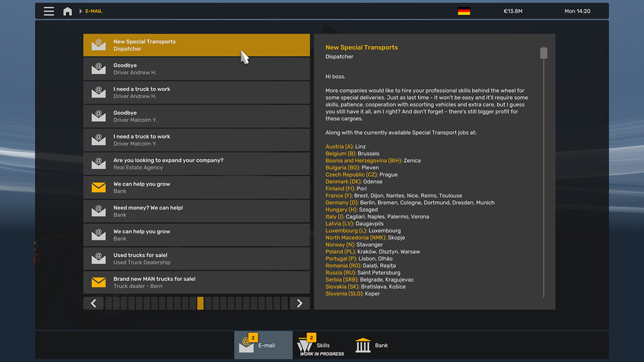Open 'Need money? We can help!' email
The image size is (644, 362).
point(197,212)
